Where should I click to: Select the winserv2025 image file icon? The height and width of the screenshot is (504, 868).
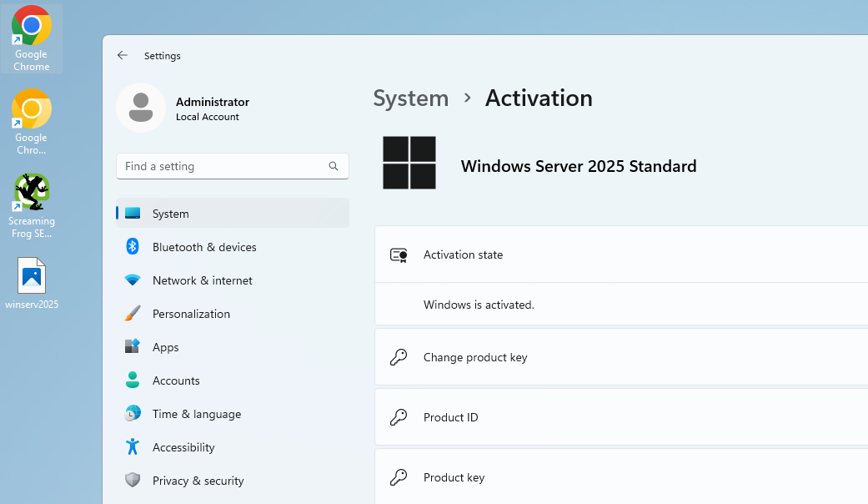(32, 283)
